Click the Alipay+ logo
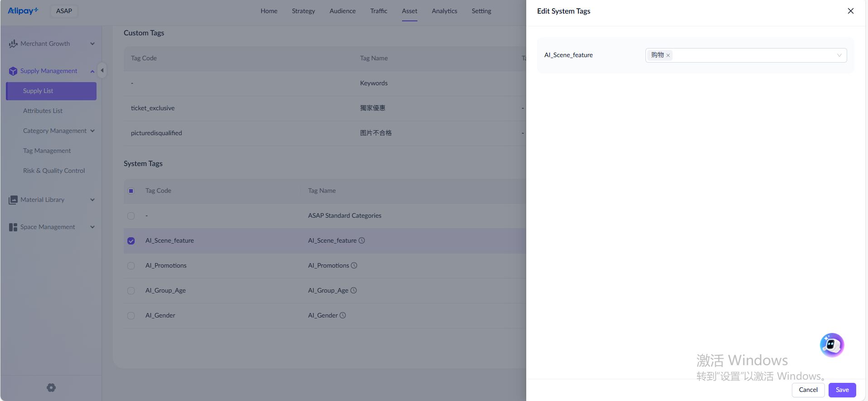868x401 pixels. pyautogui.click(x=23, y=11)
